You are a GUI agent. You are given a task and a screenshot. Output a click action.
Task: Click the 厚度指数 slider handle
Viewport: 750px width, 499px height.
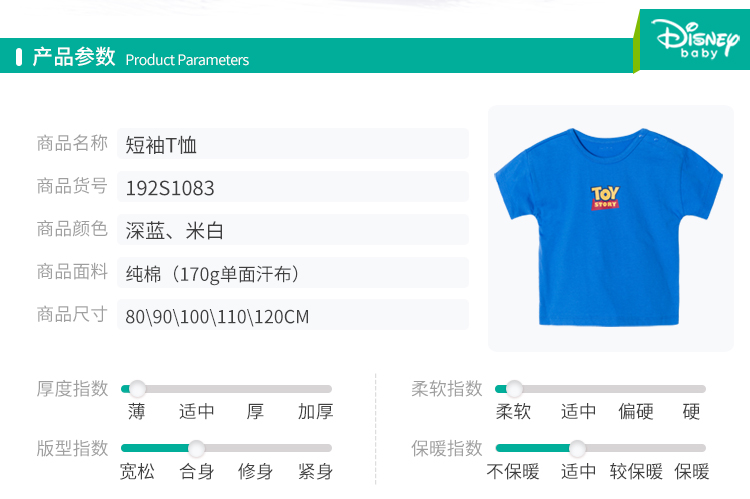[x=137, y=389]
